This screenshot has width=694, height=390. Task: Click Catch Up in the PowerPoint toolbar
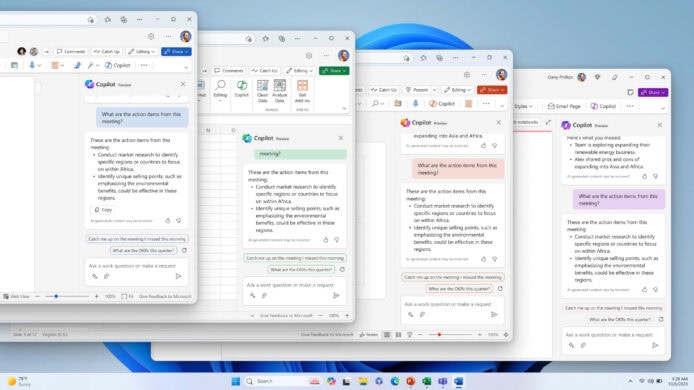[x=384, y=90]
